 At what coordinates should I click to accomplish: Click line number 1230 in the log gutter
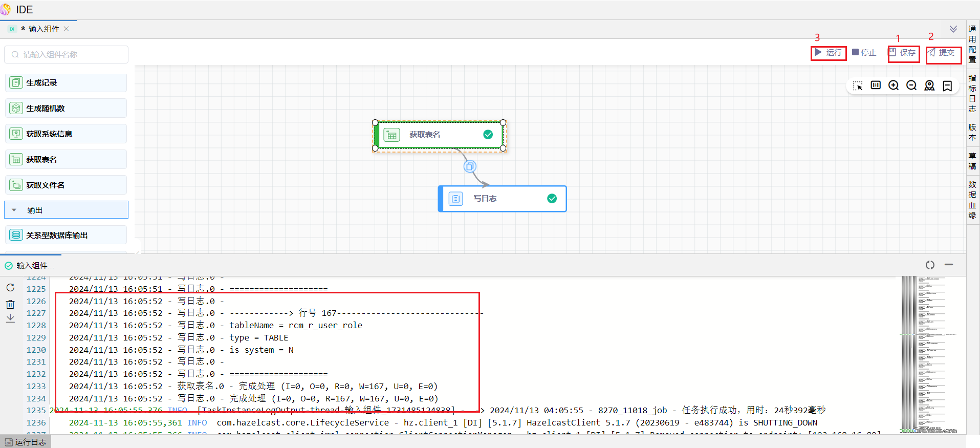36,350
